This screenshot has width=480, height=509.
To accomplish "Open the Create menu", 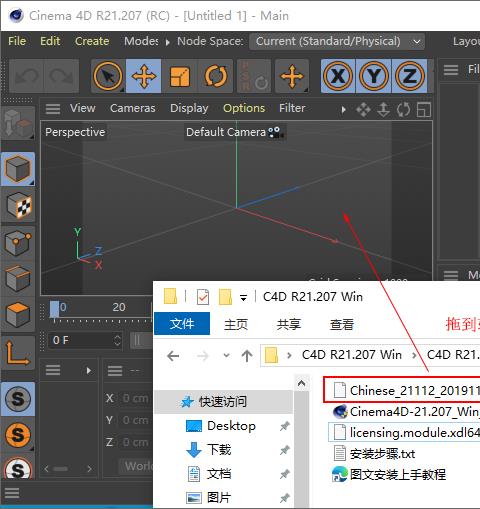I will [x=92, y=41].
